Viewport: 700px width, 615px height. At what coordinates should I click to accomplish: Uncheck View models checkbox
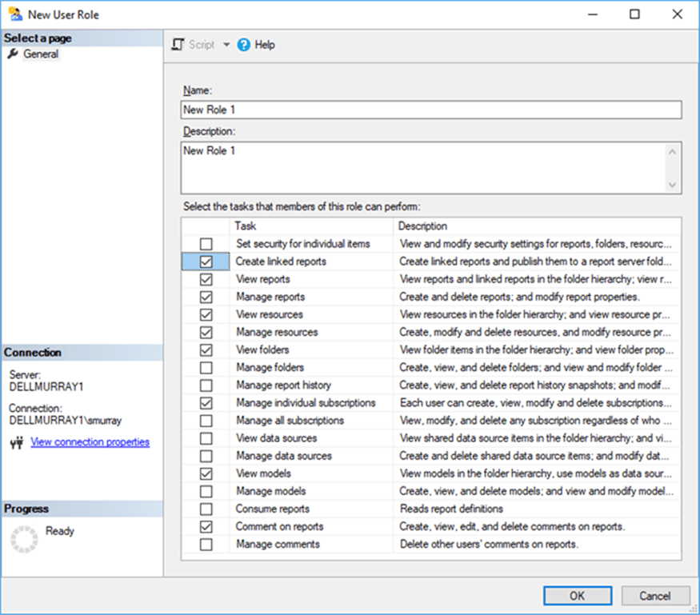pyautogui.click(x=206, y=473)
